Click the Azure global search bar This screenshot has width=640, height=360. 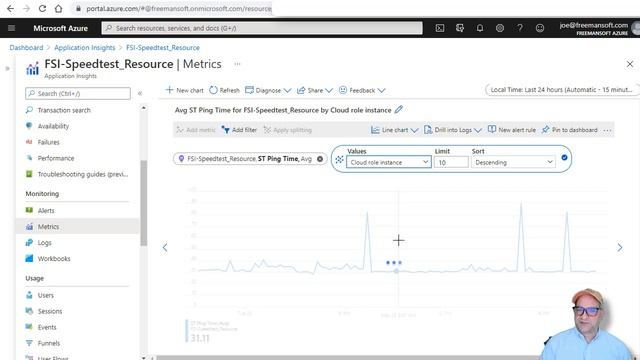click(x=262, y=28)
